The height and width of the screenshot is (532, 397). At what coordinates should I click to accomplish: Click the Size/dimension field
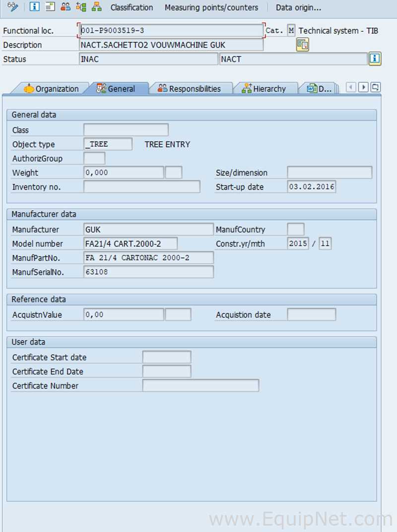(330, 173)
